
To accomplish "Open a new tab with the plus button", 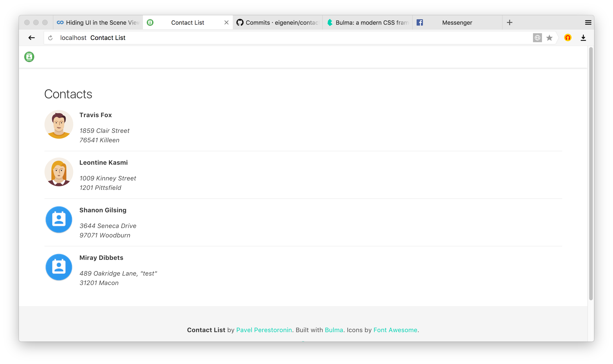I will point(509,23).
